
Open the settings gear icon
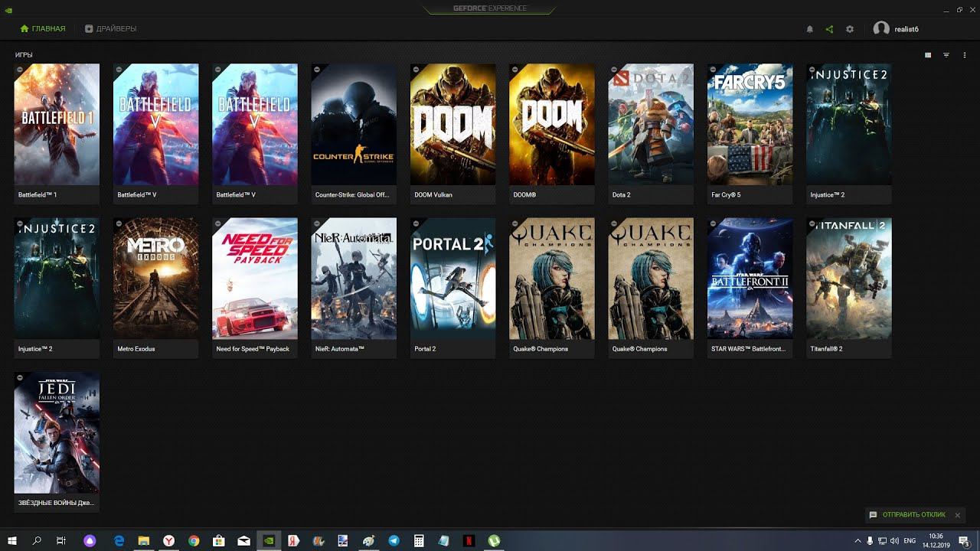tap(850, 29)
